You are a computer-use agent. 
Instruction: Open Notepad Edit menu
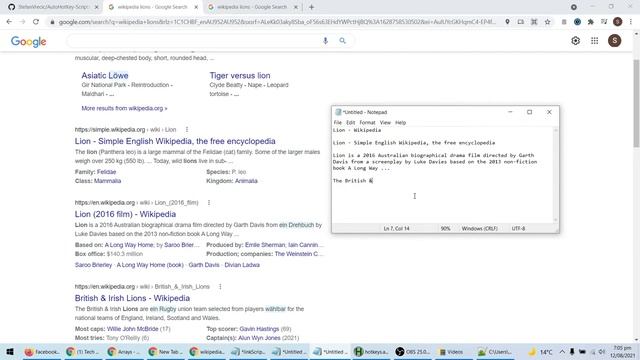pos(351,122)
